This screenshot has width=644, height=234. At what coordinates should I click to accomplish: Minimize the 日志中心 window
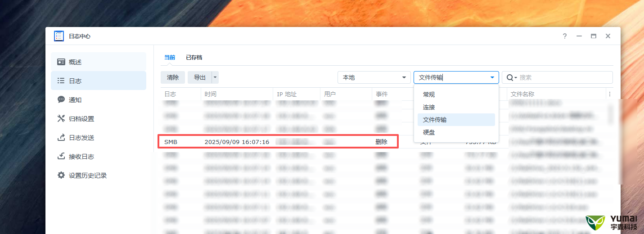click(x=579, y=36)
